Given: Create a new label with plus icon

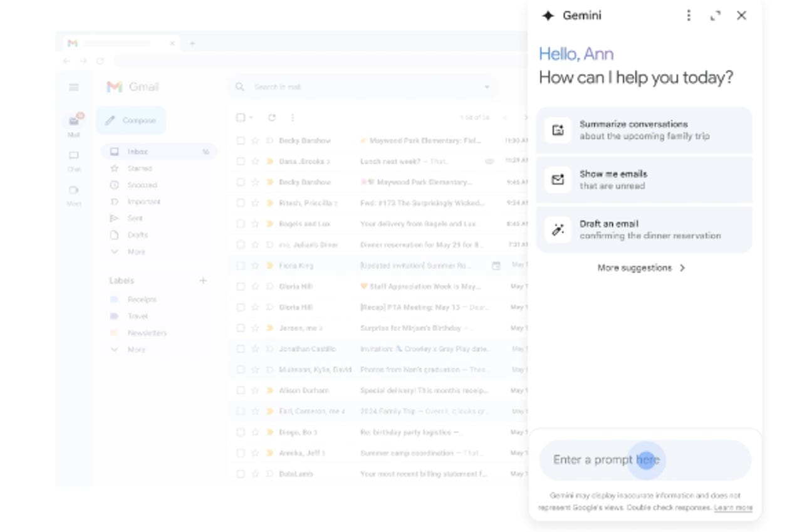Looking at the screenshot, I should click(203, 281).
